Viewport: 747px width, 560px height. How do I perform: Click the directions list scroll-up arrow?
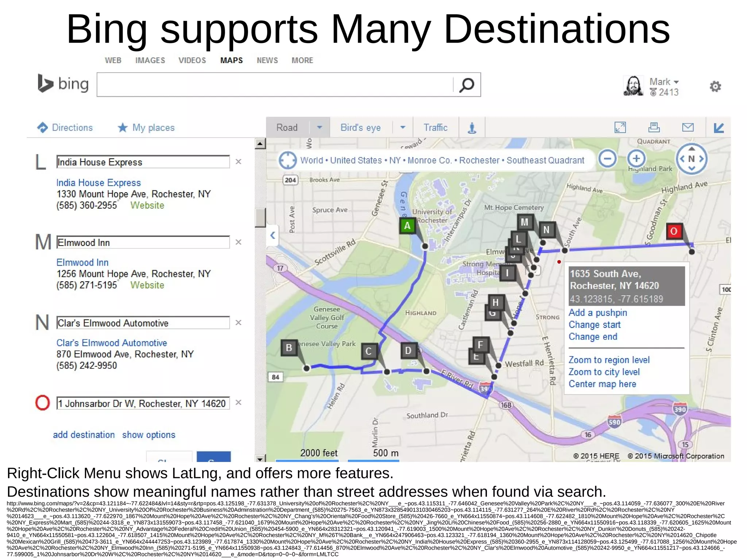[260, 144]
